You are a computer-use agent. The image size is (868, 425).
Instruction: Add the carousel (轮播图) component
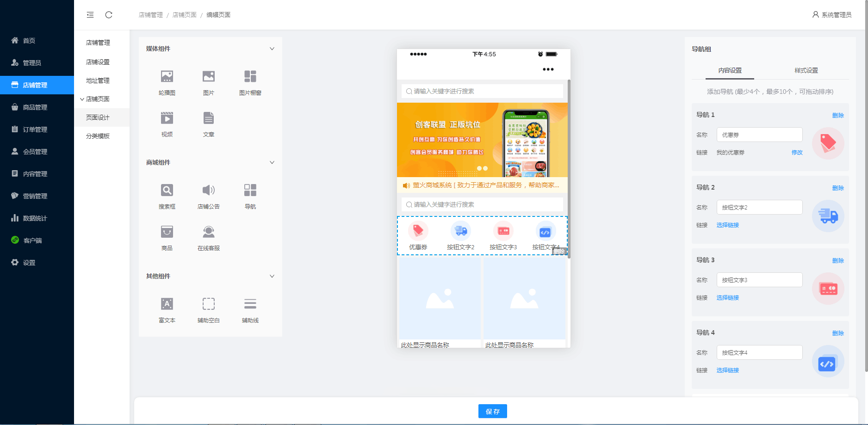(167, 82)
